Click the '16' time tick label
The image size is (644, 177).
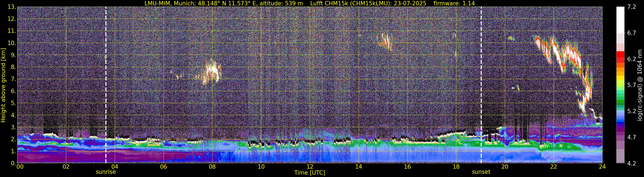[407, 167]
